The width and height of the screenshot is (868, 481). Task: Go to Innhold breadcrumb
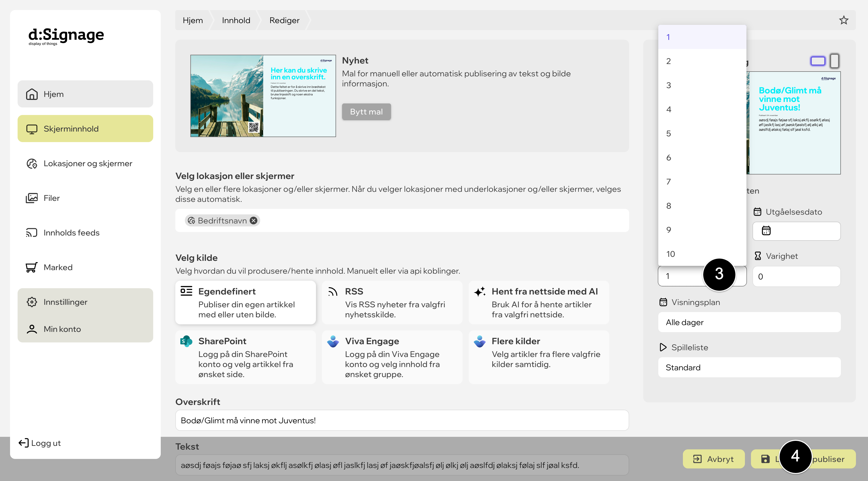(236, 20)
